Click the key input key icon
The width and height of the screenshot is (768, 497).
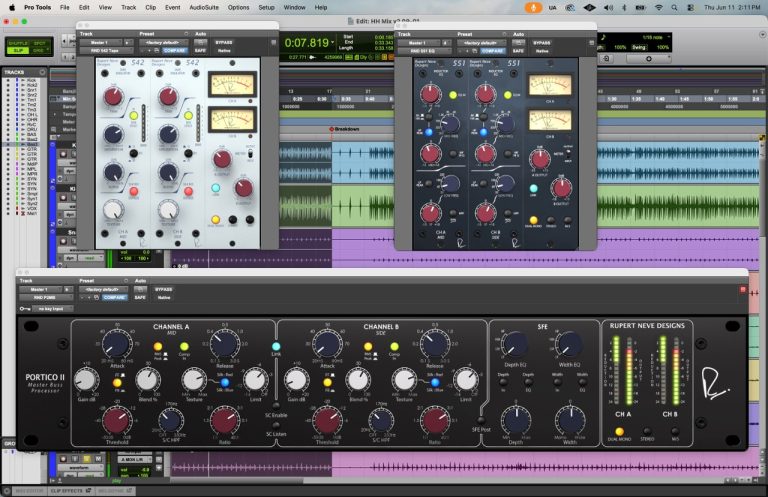[25, 309]
